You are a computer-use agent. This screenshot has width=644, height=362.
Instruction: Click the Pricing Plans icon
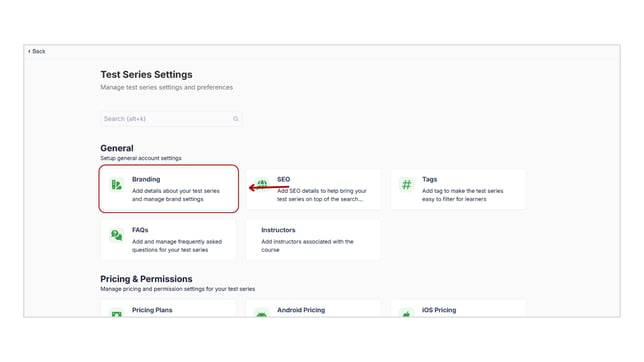pyautogui.click(x=117, y=314)
